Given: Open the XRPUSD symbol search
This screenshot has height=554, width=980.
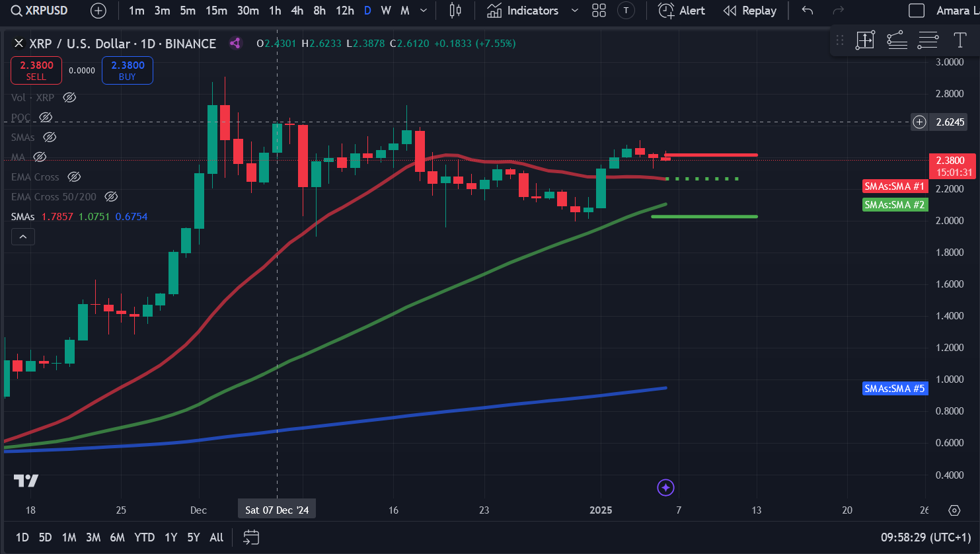Looking at the screenshot, I should [40, 11].
